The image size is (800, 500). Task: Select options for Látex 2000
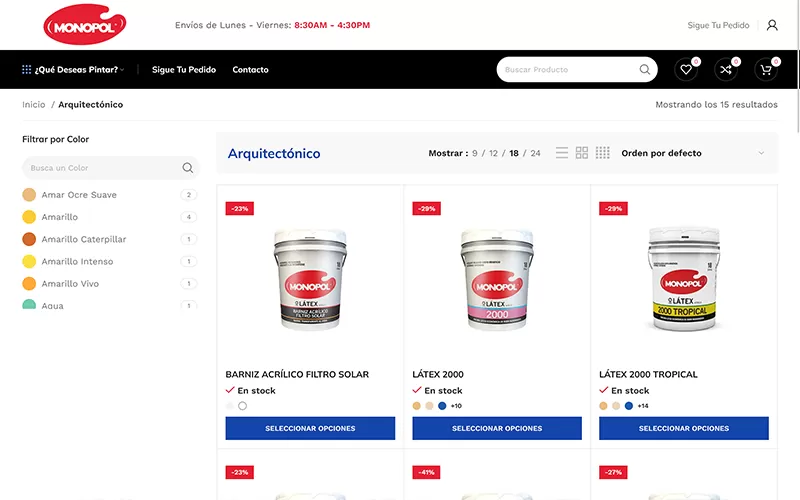click(497, 428)
